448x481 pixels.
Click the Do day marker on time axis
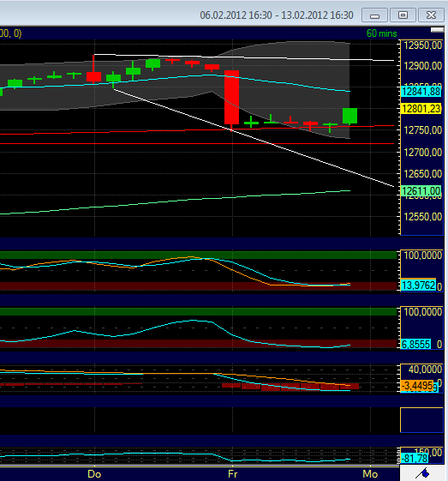(x=94, y=474)
